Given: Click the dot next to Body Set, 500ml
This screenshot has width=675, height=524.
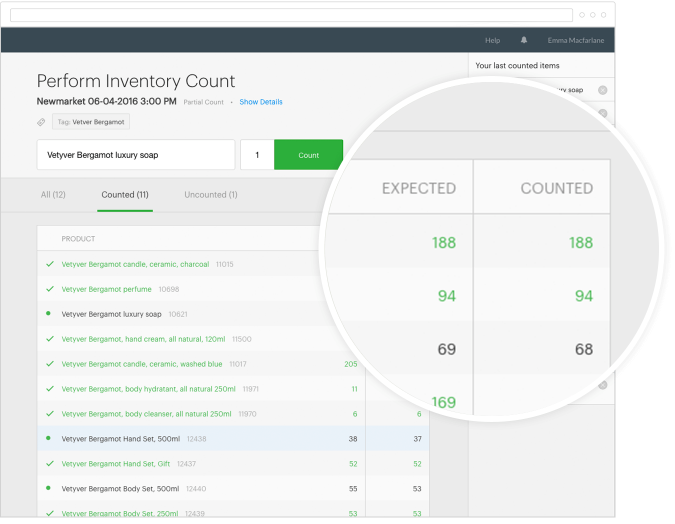Looking at the screenshot, I should click(x=48, y=488).
